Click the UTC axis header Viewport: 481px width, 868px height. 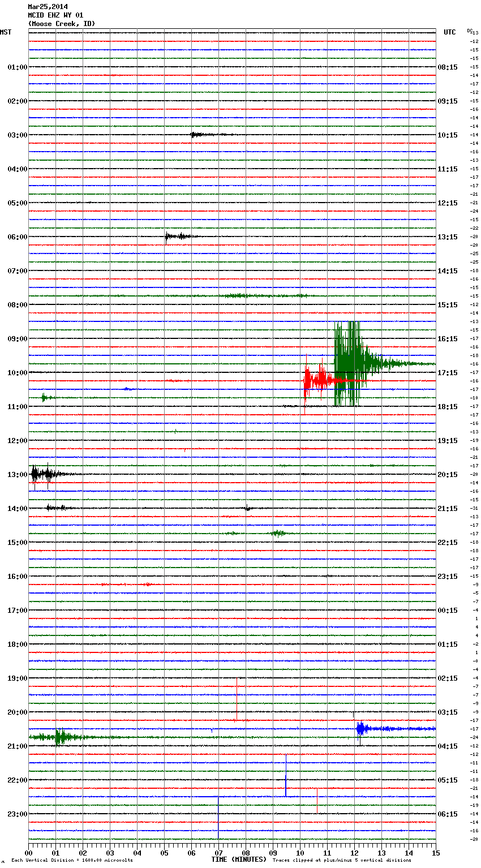click(449, 32)
